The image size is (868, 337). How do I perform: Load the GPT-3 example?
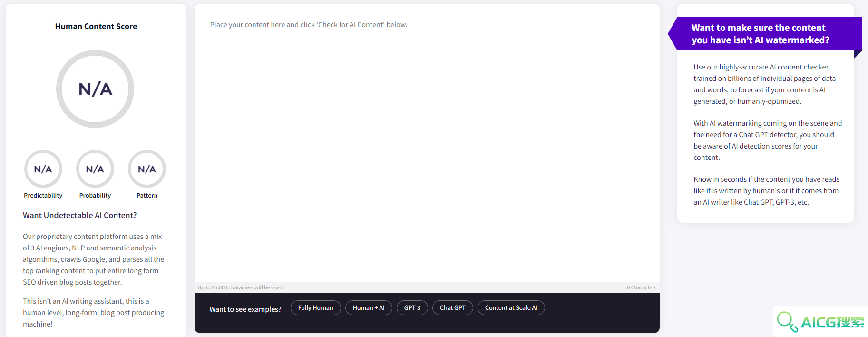point(412,308)
